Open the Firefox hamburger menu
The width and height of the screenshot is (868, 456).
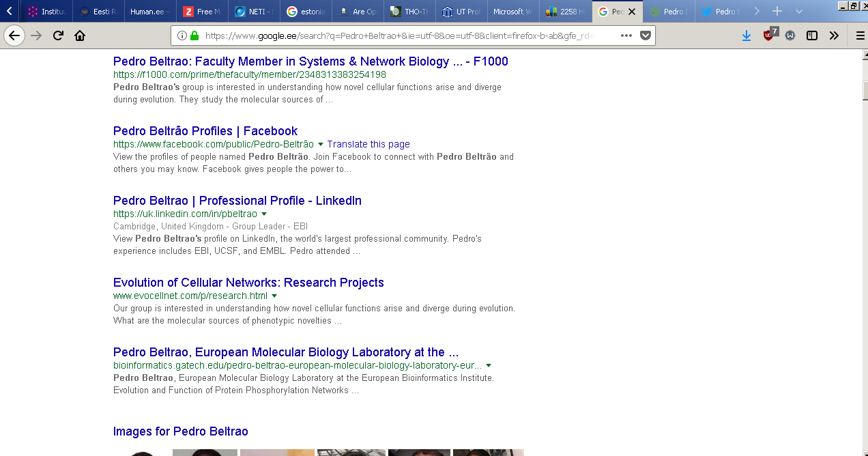pos(859,35)
